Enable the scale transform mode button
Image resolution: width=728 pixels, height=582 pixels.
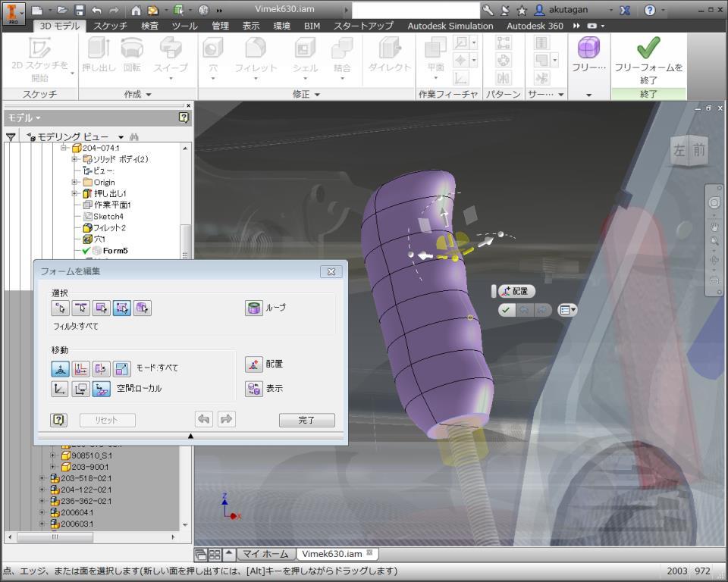[121, 368]
